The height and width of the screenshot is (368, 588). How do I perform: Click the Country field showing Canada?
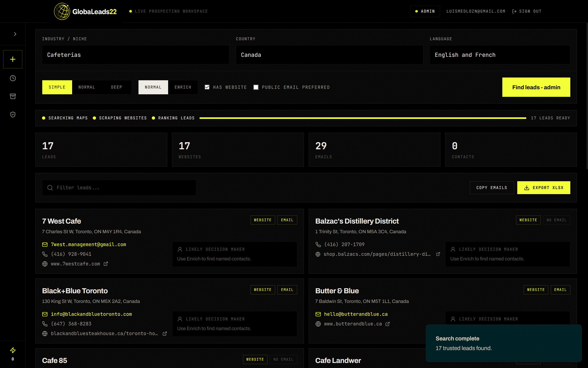[x=329, y=55]
